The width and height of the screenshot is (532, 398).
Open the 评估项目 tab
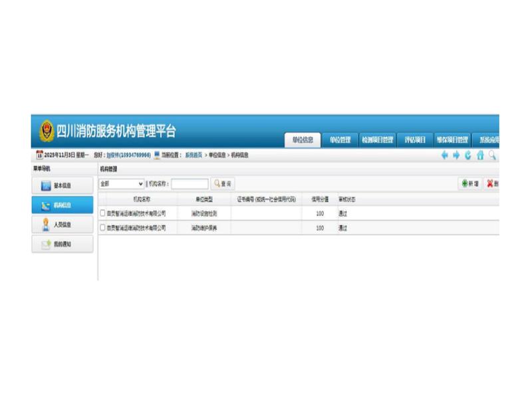(415, 140)
